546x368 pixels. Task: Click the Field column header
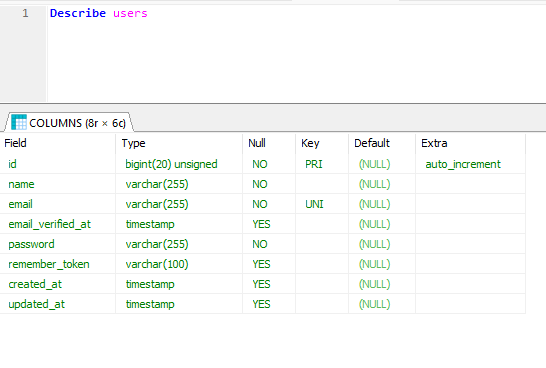(58, 143)
